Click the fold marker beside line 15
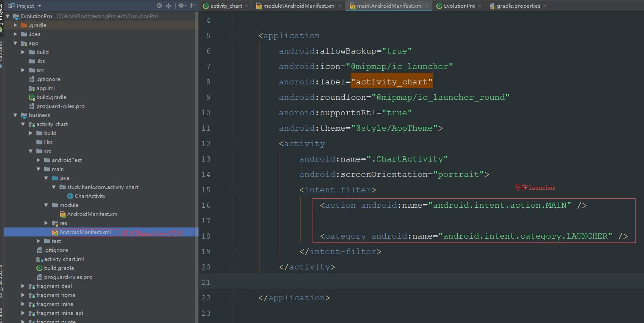Viewport: 644px width, 323px height. click(233, 190)
